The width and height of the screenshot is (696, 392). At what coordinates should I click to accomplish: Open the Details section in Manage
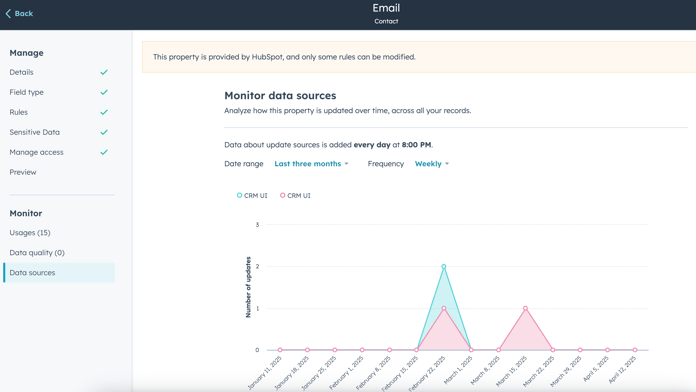(21, 72)
